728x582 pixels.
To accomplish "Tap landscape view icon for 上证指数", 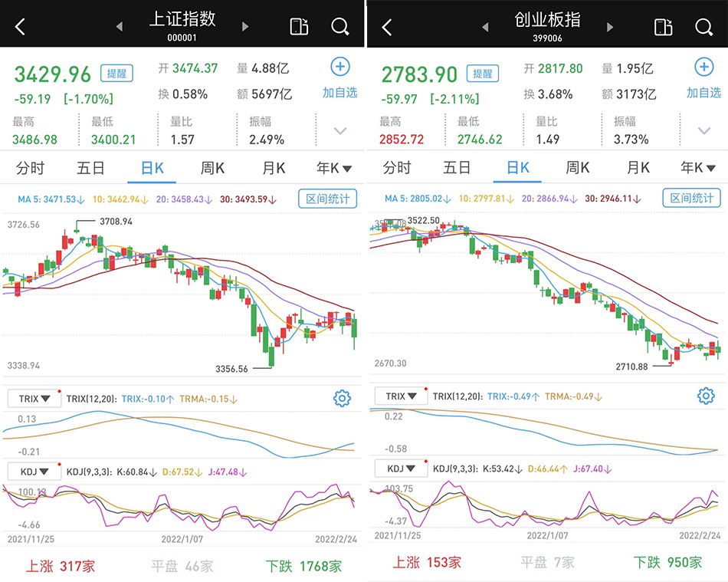I will pyautogui.click(x=299, y=27).
